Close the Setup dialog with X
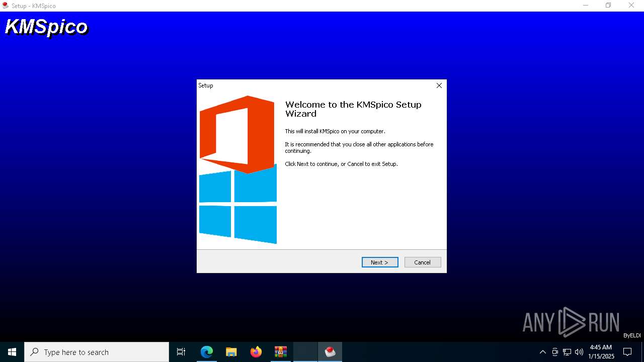Viewport: 644px width, 362px height. [439, 85]
